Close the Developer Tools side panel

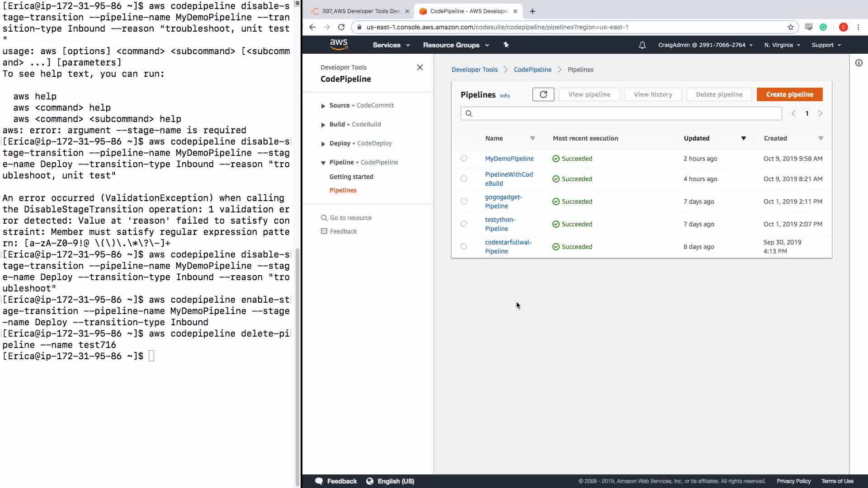click(x=420, y=67)
